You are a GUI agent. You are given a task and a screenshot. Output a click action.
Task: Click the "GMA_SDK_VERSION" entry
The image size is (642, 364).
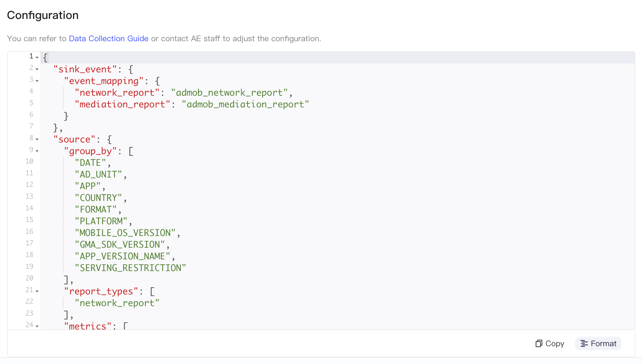(x=120, y=245)
